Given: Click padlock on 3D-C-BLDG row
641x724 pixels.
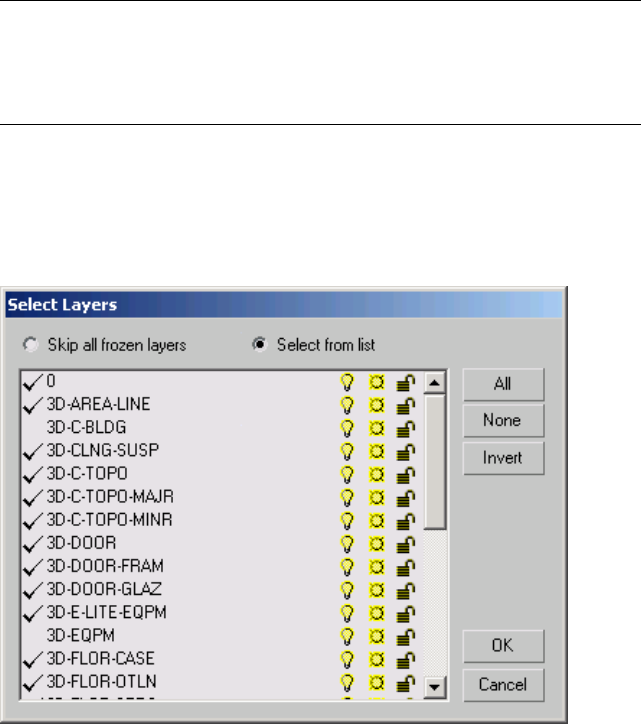Looking at the screenshot, I should coord(405,429).
